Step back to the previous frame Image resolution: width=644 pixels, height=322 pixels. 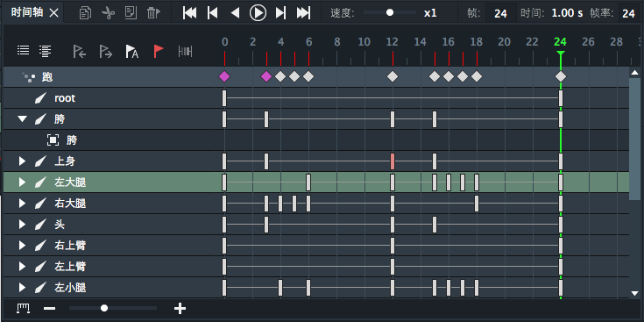[212, 13]
